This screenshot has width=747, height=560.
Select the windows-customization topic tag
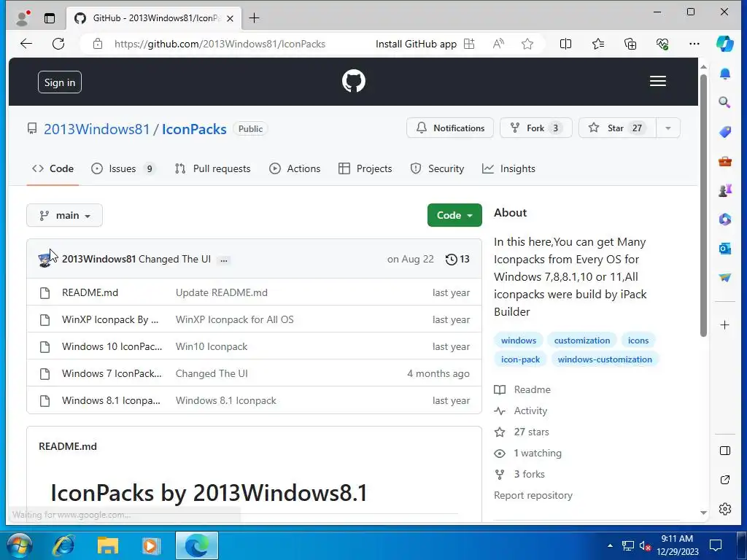click(x=605, y=359)
